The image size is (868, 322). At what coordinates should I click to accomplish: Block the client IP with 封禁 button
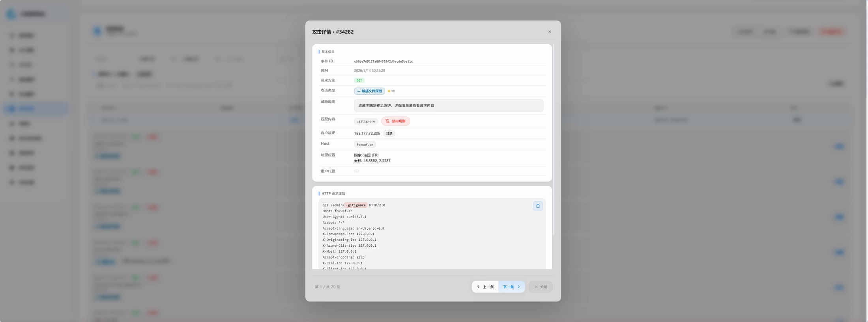click(389, 133)
